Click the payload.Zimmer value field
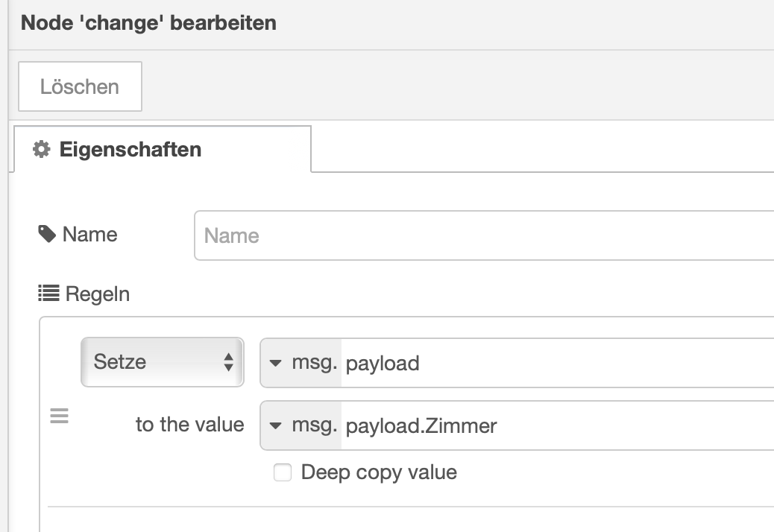Viewport: 774px width, 532px height. (x=556, y=425)
